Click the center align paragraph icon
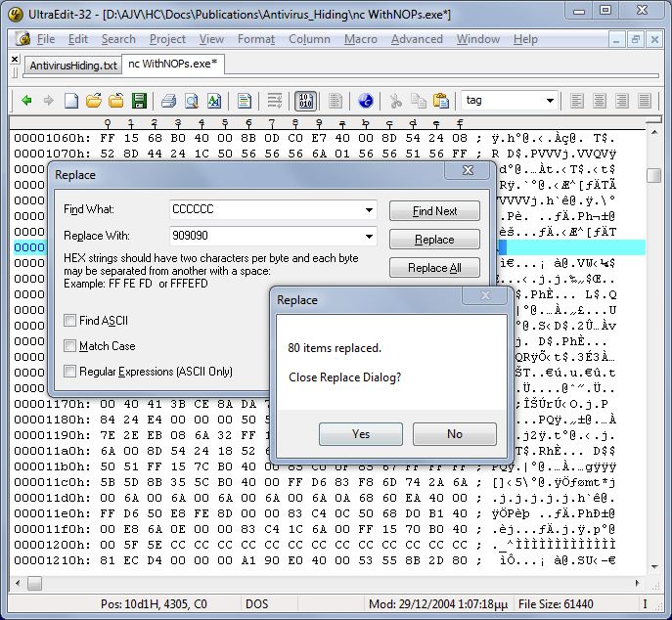This screenshot has width=672, height=620. 600,101
